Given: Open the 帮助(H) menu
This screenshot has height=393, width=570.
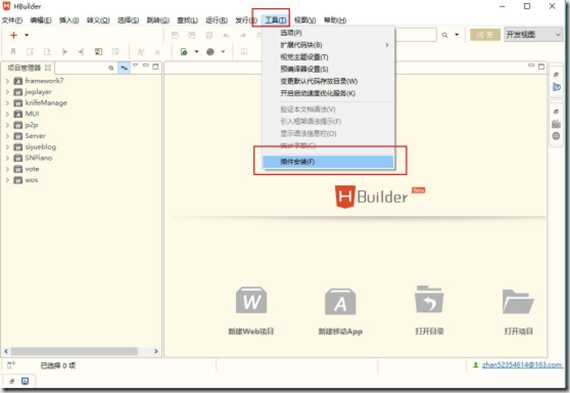Looking at the screenshot, I should pyautogui.click(x=335, y=20).
